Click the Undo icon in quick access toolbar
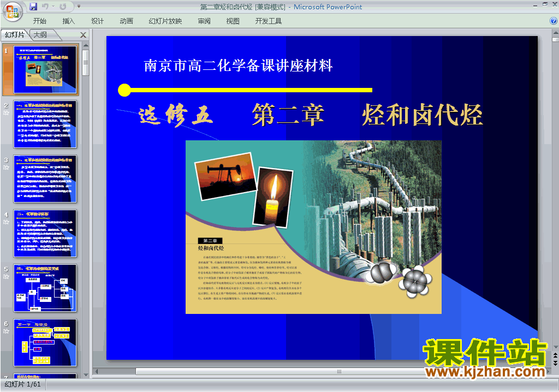The image size is (559, 392). pyautogui.click(x=45, y=7)
